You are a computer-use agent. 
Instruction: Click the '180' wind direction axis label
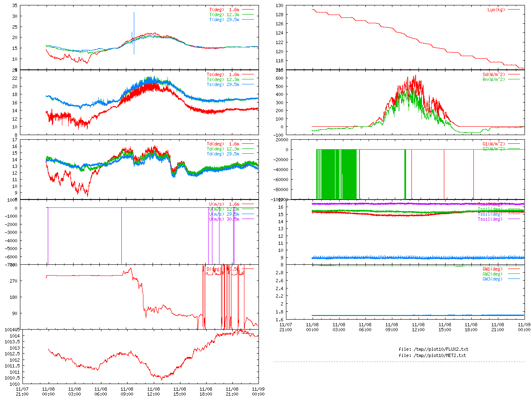click(x=14, y=298)
